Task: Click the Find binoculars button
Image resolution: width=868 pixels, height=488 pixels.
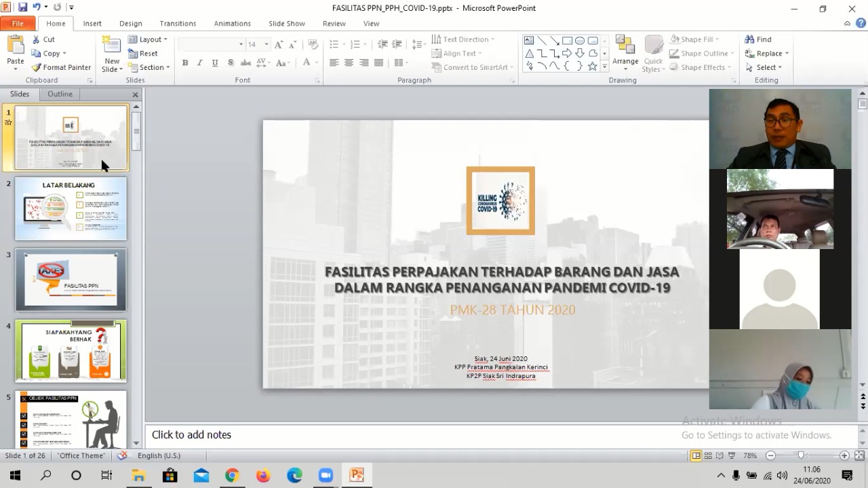Action: coord(758,39)
